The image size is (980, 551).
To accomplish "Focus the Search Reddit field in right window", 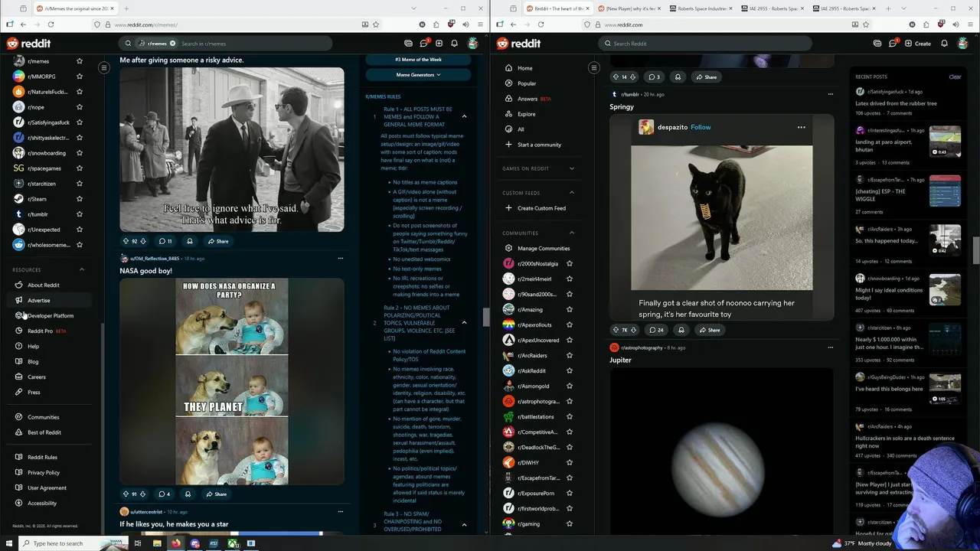I will [705, 44].
